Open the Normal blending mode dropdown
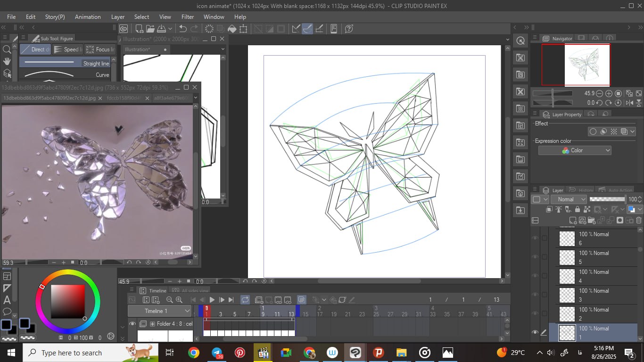This screenshot has height=362, width=644. click(569, 199)
